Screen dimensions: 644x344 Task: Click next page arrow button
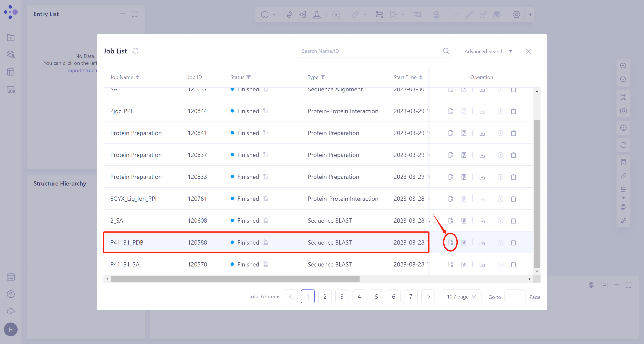point(428,297)
